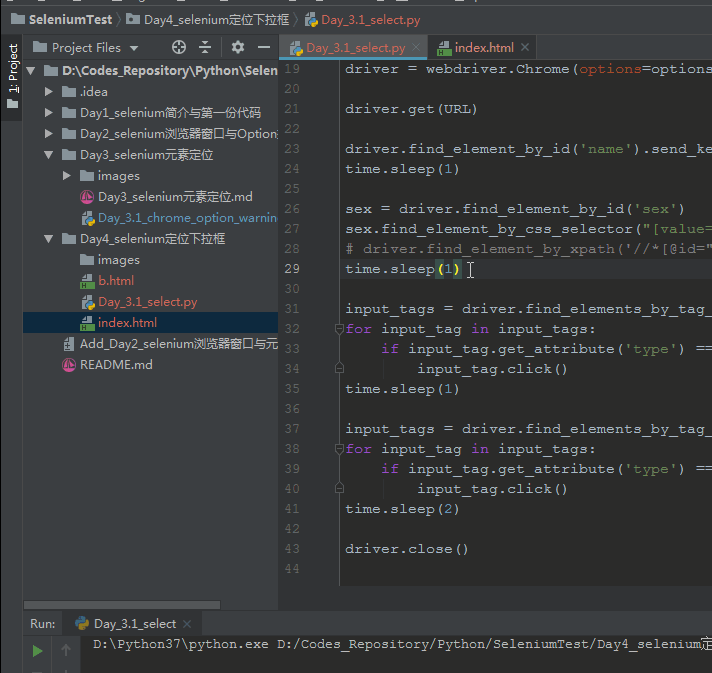The image size is (712, 673).
Task: Open Project panel settings gear
Action: coord(237,47)
